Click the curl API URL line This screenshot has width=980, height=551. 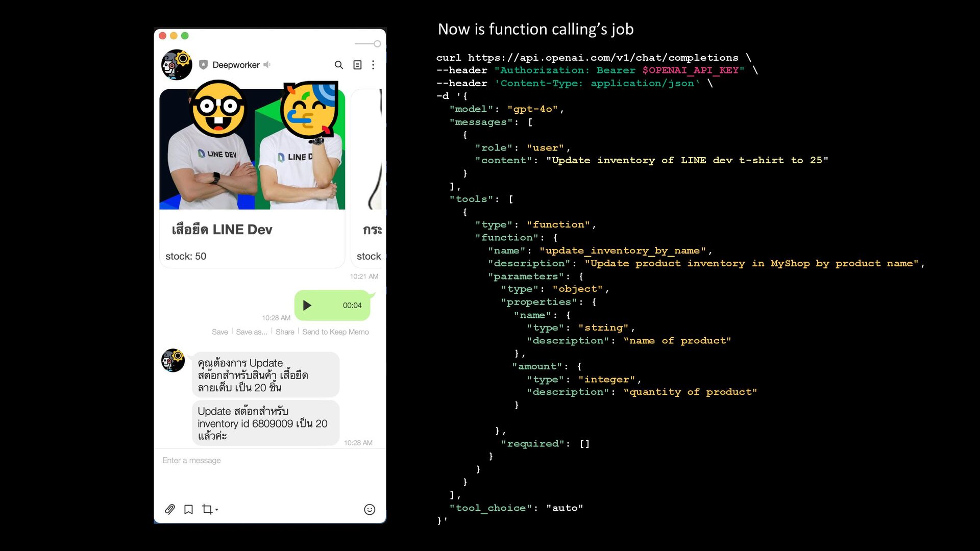click(594, 58)
